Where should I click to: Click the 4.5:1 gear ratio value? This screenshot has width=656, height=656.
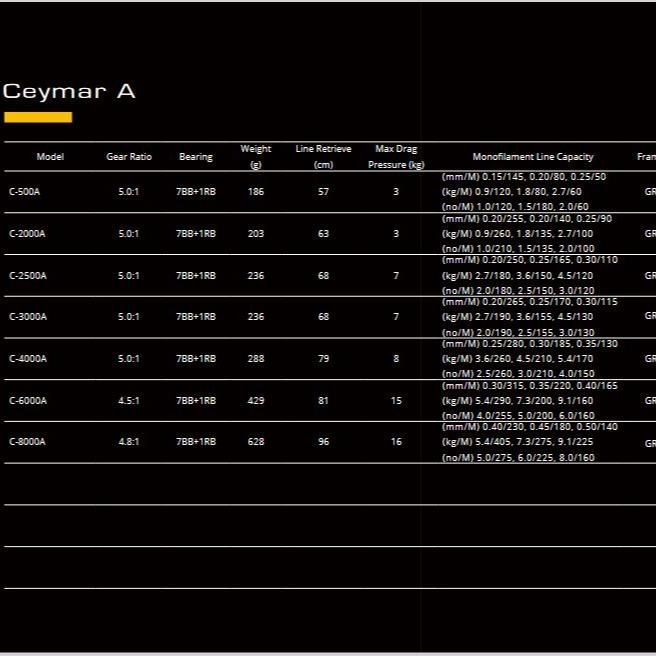point(128,401)
